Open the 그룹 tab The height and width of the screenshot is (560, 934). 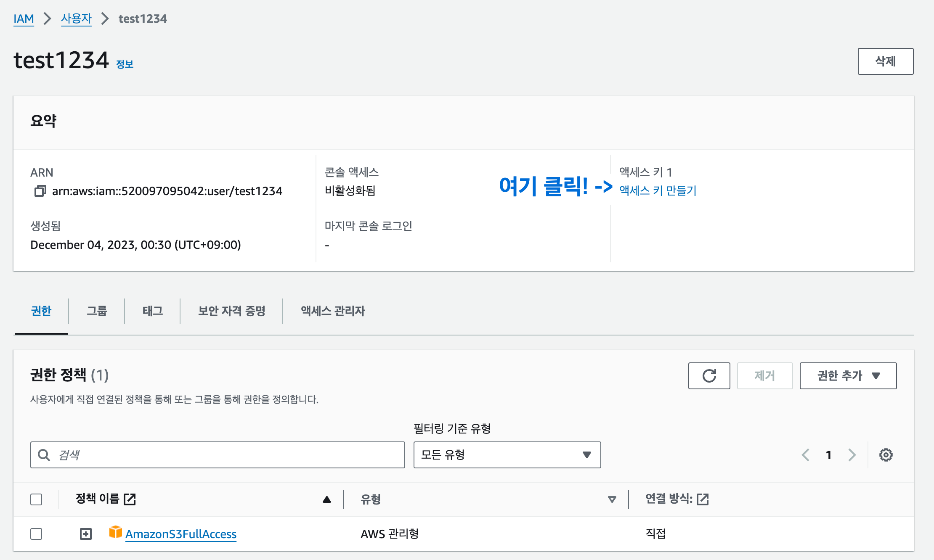point(97,311)
